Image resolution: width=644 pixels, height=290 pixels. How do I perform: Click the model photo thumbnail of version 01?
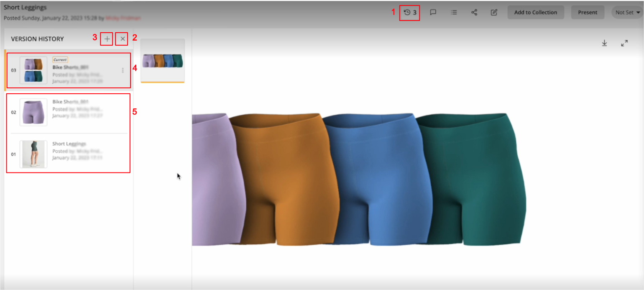click(x=33, y=154)
